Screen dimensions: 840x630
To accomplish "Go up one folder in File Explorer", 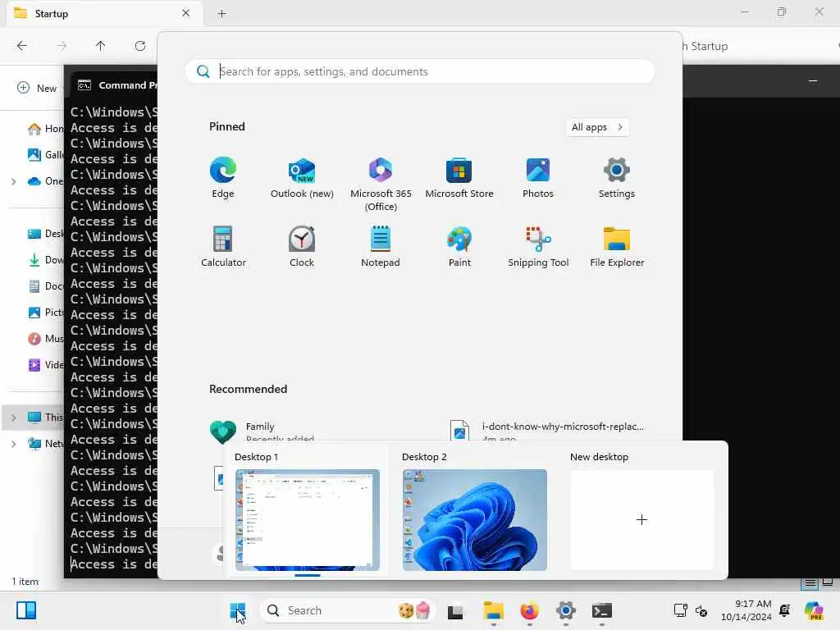I will [x=100, y=46].
